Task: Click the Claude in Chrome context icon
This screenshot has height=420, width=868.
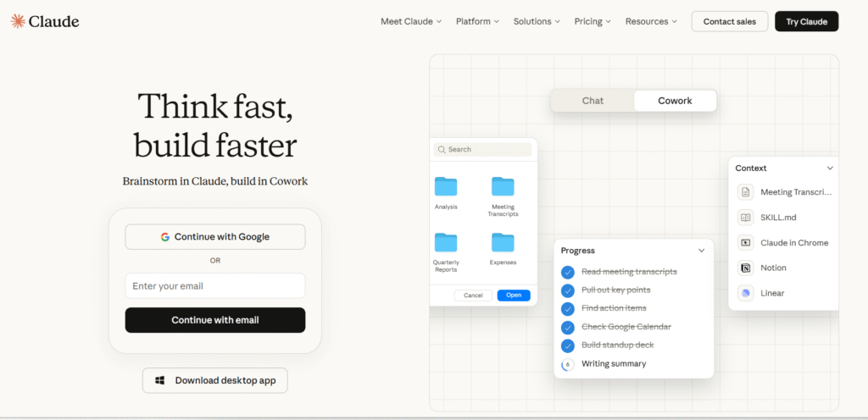Action: pyautogui.click(x=745, y=243)
